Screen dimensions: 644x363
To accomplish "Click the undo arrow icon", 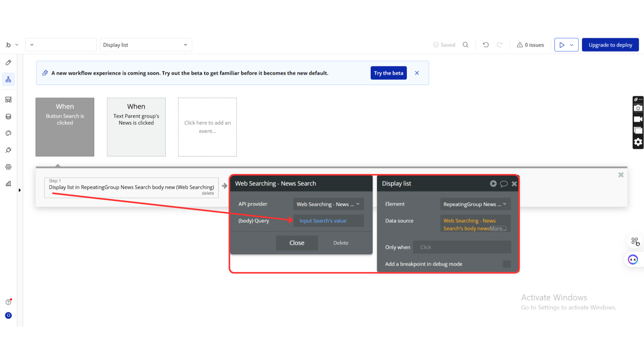I will pos(486,45).
